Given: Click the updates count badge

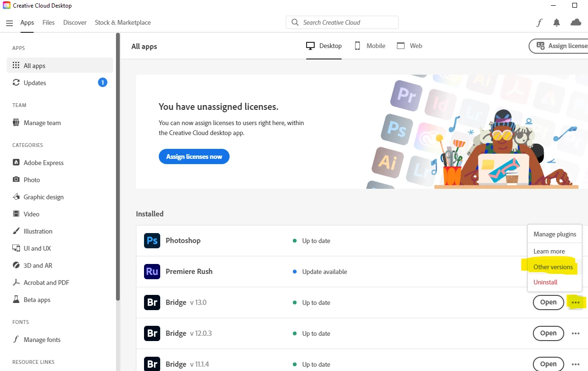Looking at the screenshot, I should 103,82.
